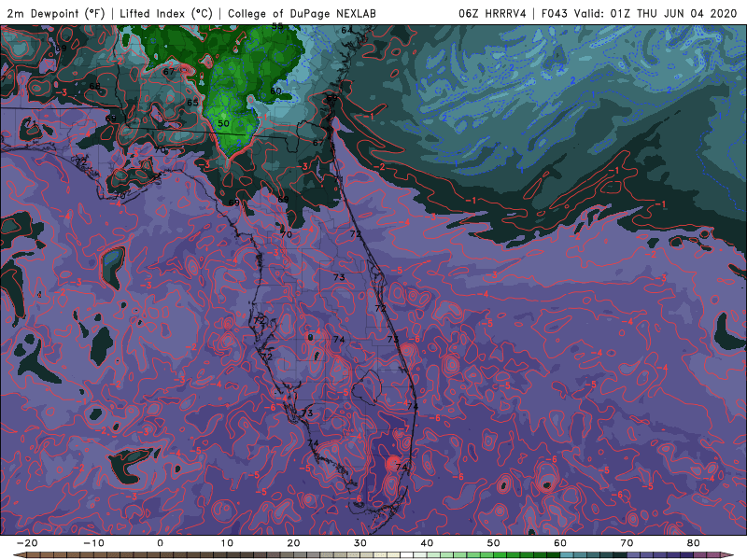Click the "2m Dewpoint (°F)" header label
The width and height of the screenshot is (747, 560).
(x=56, y=14)
